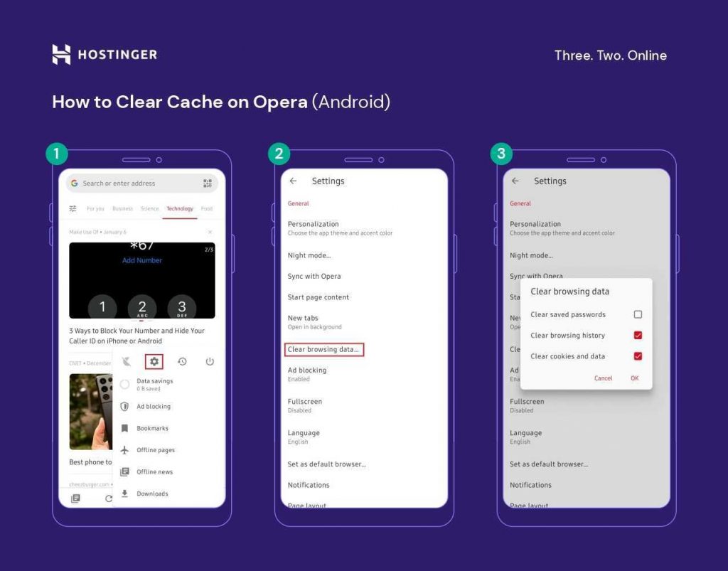This screenshot has height=571, width=728.
Task: Go back from Settings in phone 3
Action: click(x=515, y=181)
